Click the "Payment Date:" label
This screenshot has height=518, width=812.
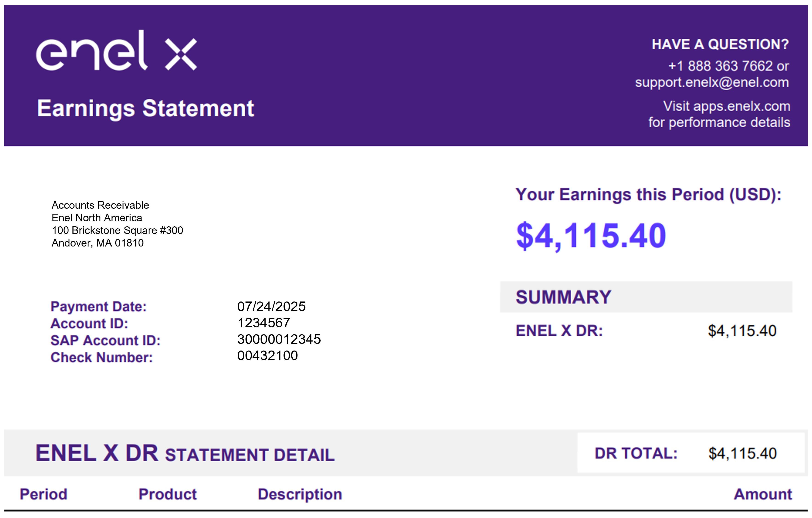pos(98,307)
